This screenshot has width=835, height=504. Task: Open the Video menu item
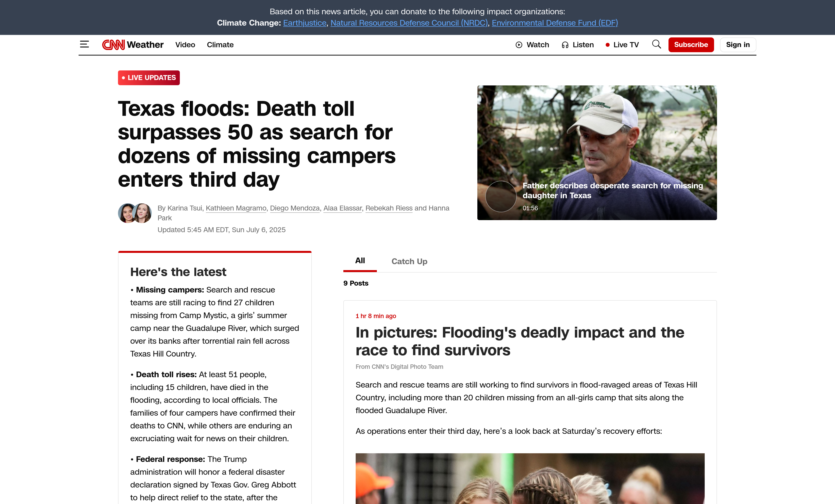click(x=185, y=45)
